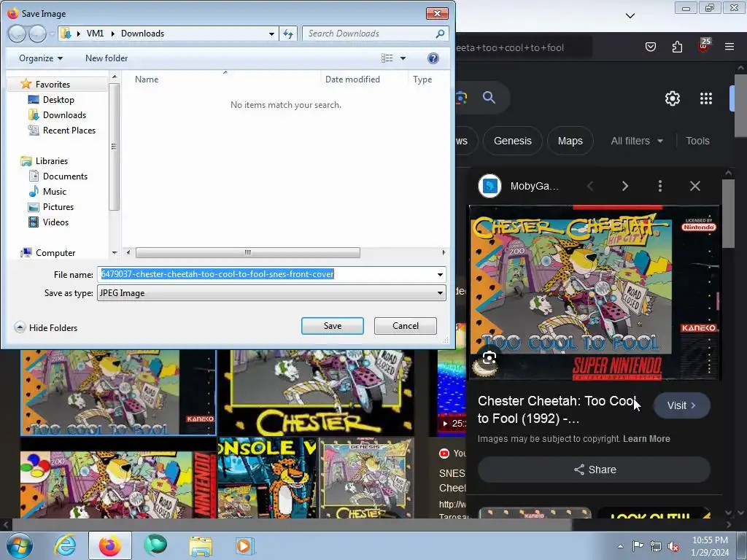Image resolution: width=747 pixels, height=560 pixels.
Task: Open Google quick settings gear
Action: coord(672,98)
